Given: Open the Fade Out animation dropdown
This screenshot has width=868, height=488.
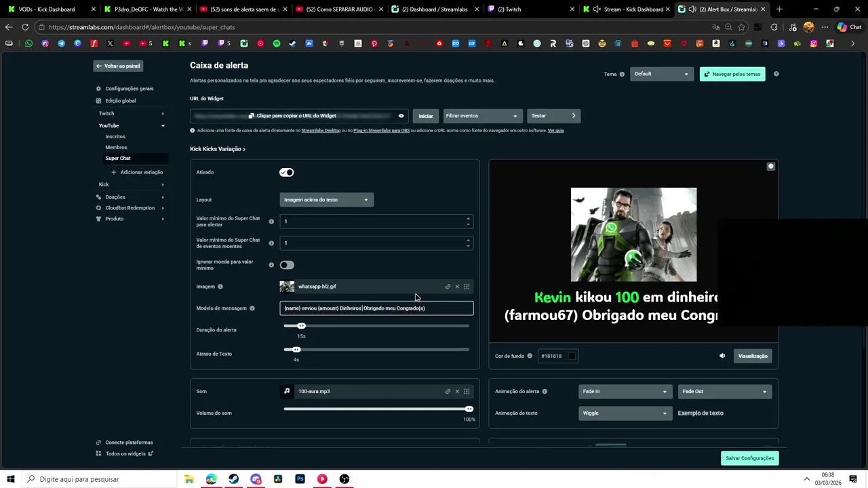Looking at the screenshot, I should (x=724, y=391).
